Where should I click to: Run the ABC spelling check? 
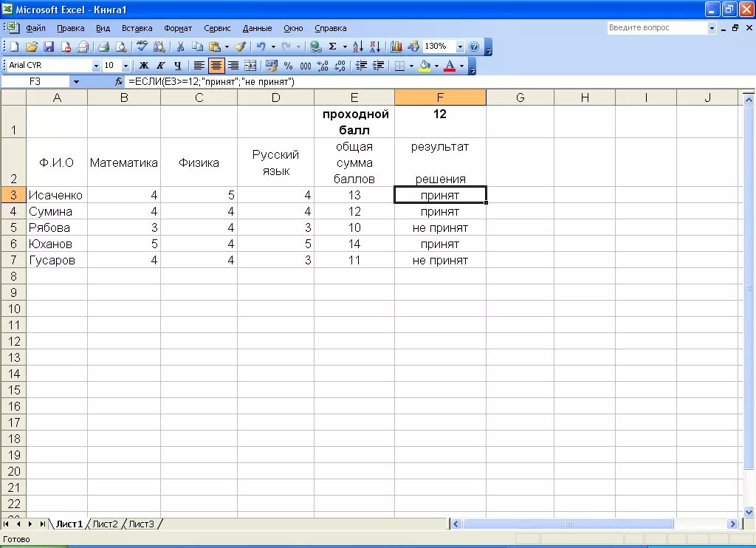[142, 47]
